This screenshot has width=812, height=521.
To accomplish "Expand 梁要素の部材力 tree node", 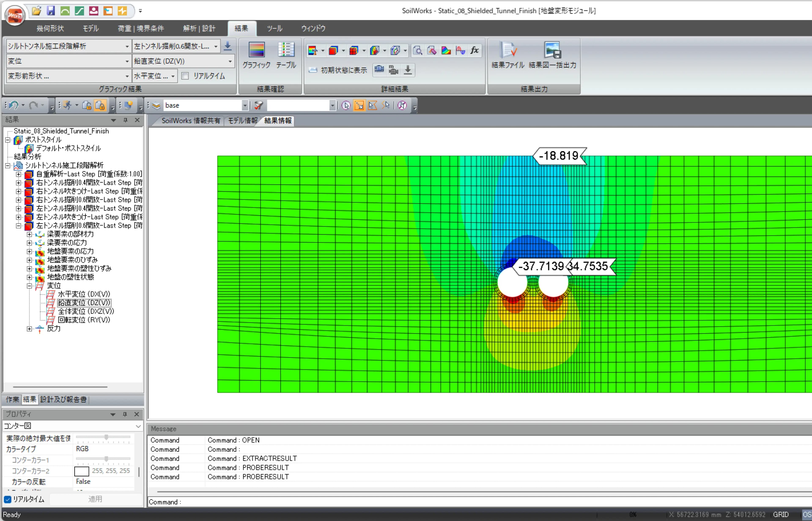I will click(x=29, y=234).
